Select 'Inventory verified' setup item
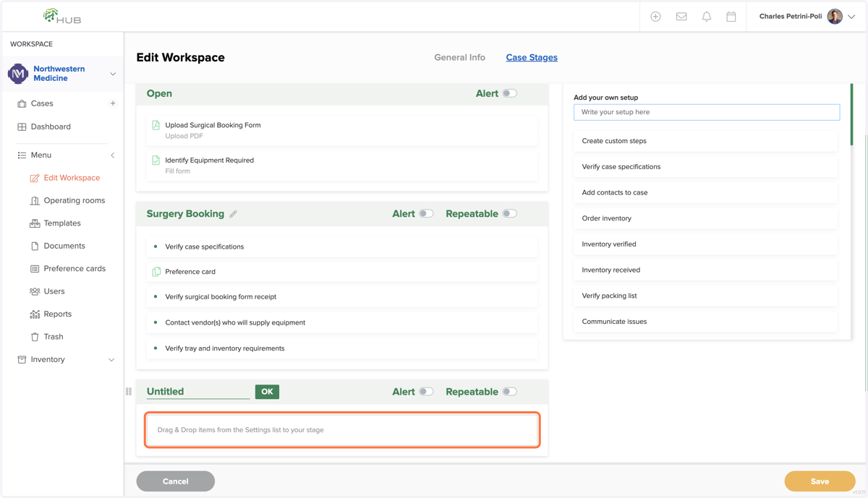 click(x=706, y=244)
